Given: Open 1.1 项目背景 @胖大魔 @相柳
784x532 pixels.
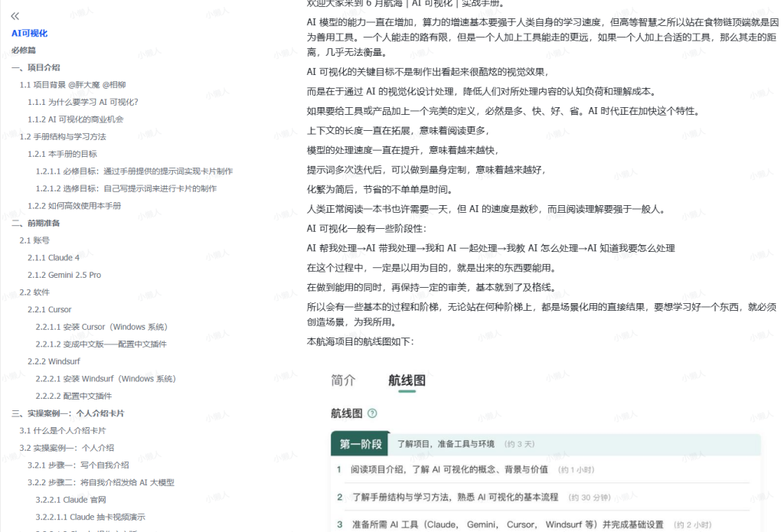Looking at the screenshot, I should [x=73, y=85].
